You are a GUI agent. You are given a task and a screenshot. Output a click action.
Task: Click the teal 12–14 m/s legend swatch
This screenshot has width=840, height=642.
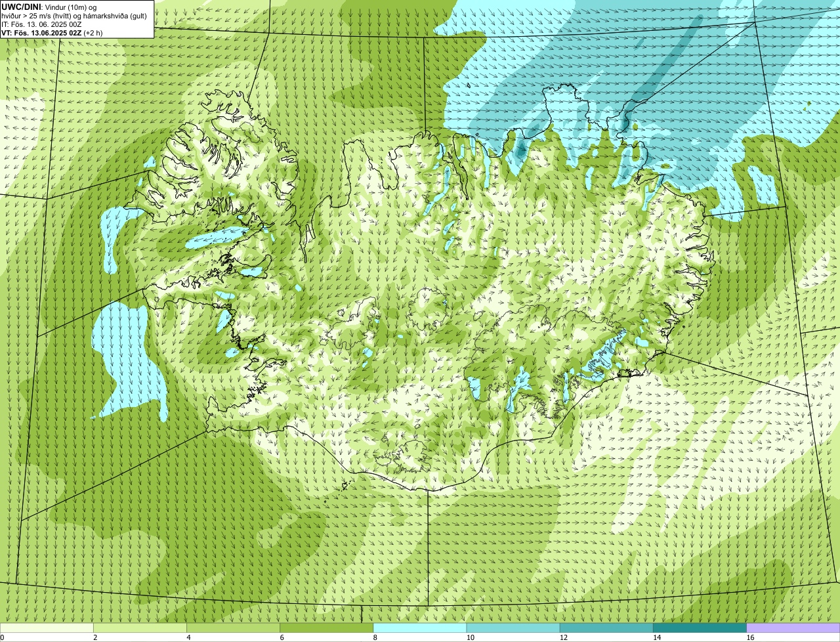[x=606, y=628]
